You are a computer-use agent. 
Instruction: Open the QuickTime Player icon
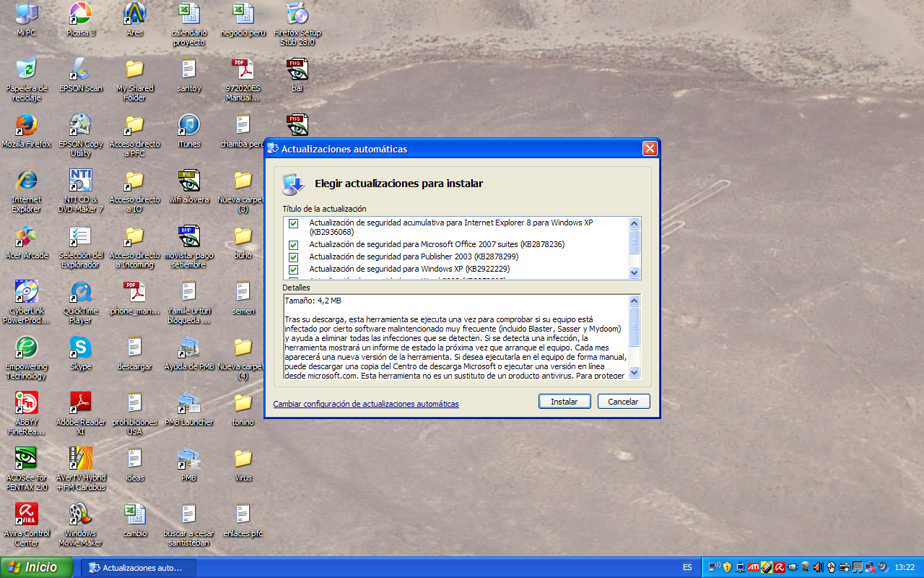pos(80,292)
